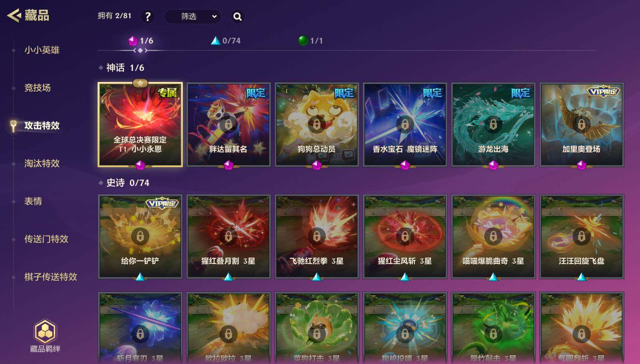
Task: Open the 藏品羁绊 hexagon icon
Action: (45, 331)
